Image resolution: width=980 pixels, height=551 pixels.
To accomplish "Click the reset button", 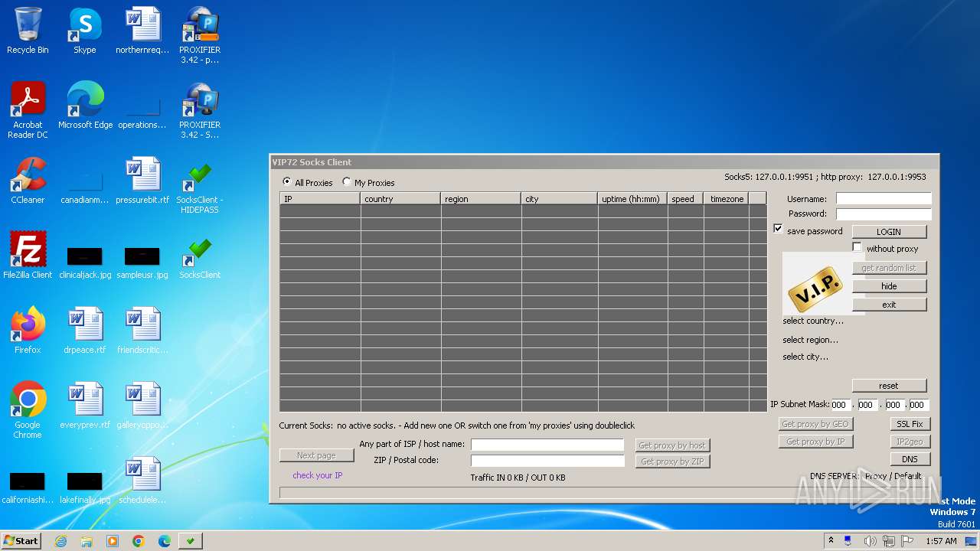I will coord(889,385).
